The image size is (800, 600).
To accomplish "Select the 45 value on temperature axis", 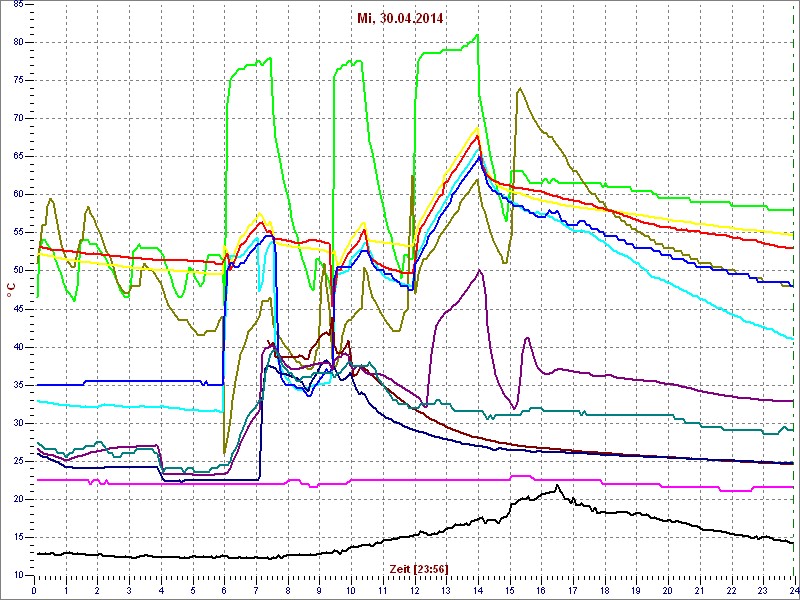I will [17, 309].
